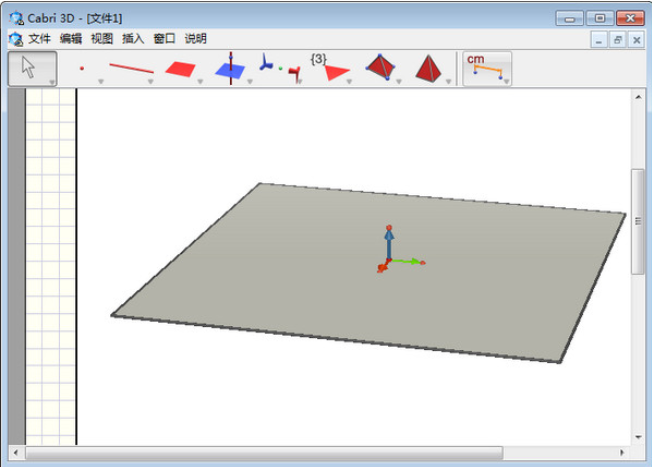Choose the red Point tool
This screenshot has width=652, height=467.
82,68
